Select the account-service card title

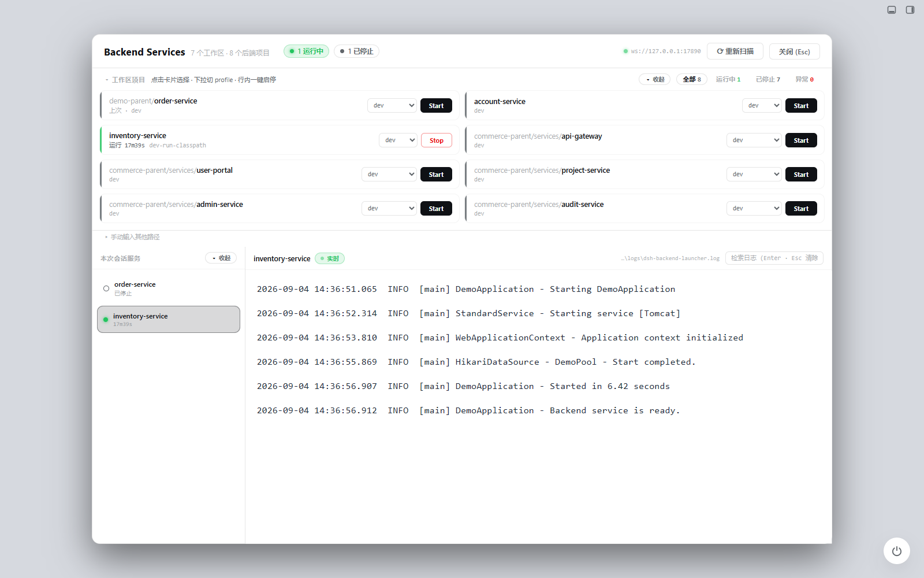[500, 101]
